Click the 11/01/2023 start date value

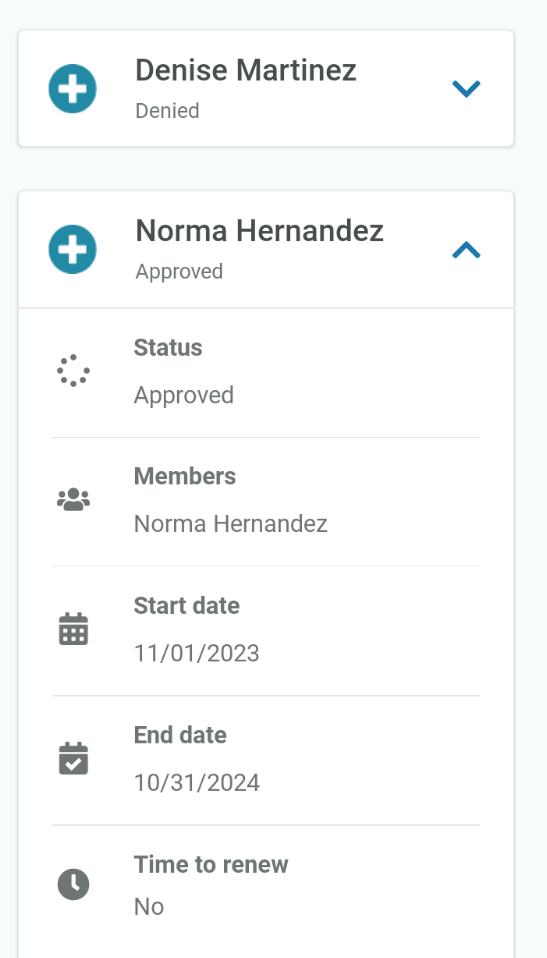(196, 653)
